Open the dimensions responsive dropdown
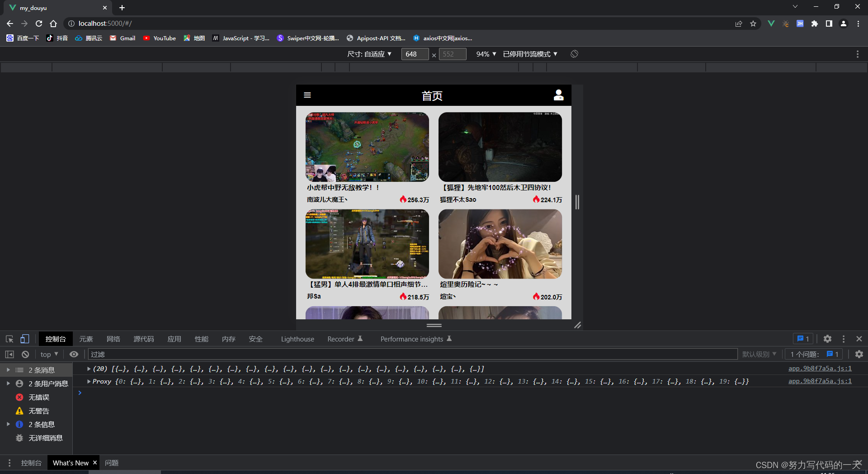Viewport: 868px width, 474px height. 369,54
